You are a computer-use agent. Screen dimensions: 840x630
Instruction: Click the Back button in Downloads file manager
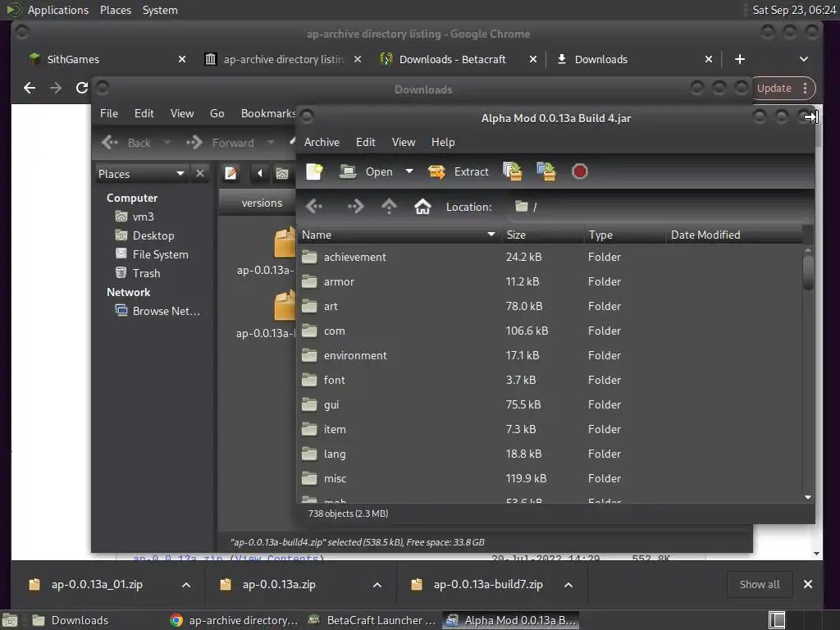(x=127, y=143)
